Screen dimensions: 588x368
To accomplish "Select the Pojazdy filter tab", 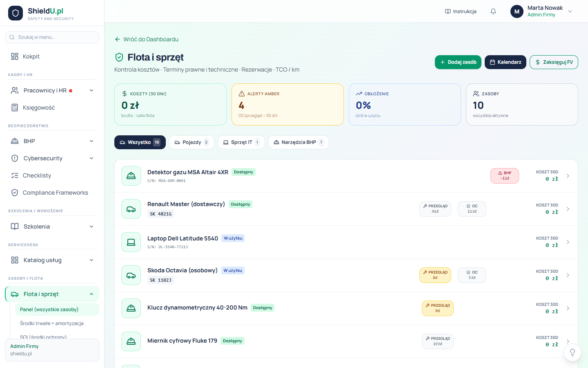I will pyautogui.click(x=192, y=142).
